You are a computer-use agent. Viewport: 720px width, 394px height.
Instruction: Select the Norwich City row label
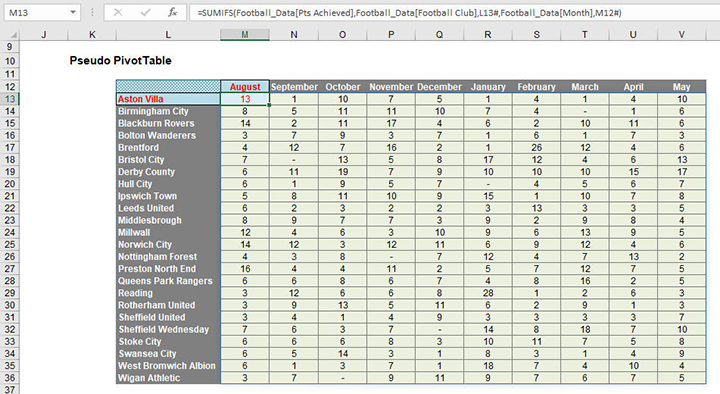168,245
